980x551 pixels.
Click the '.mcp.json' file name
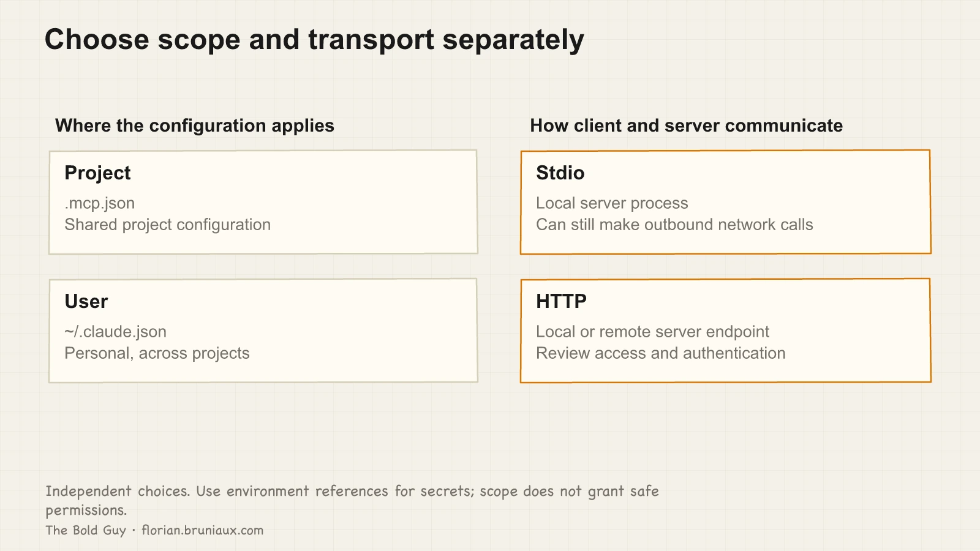[99, 203]
